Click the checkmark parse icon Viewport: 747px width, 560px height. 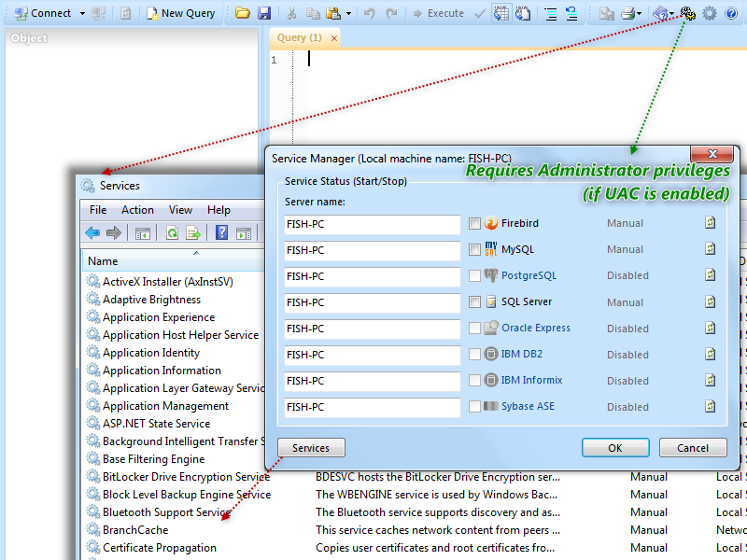(480, 13)
